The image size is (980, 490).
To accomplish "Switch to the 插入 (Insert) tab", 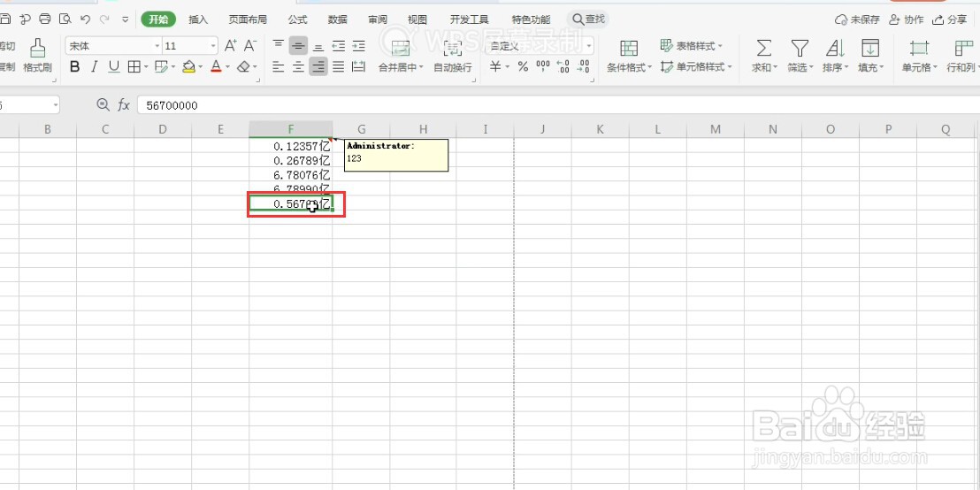I will point(198,19).
